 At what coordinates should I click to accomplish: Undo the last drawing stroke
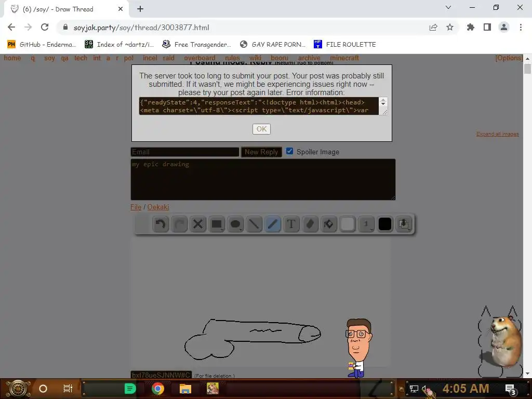pyautogui.click(x=161, y=224)
